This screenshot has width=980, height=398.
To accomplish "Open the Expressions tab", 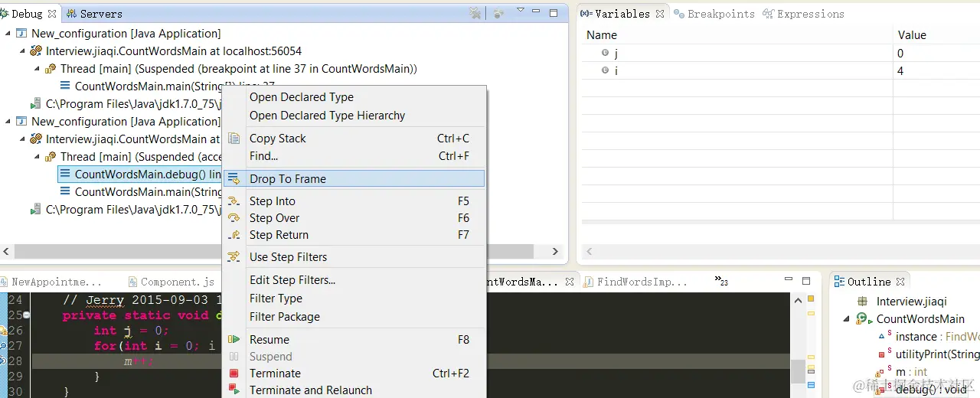I will tap(803, 14).
